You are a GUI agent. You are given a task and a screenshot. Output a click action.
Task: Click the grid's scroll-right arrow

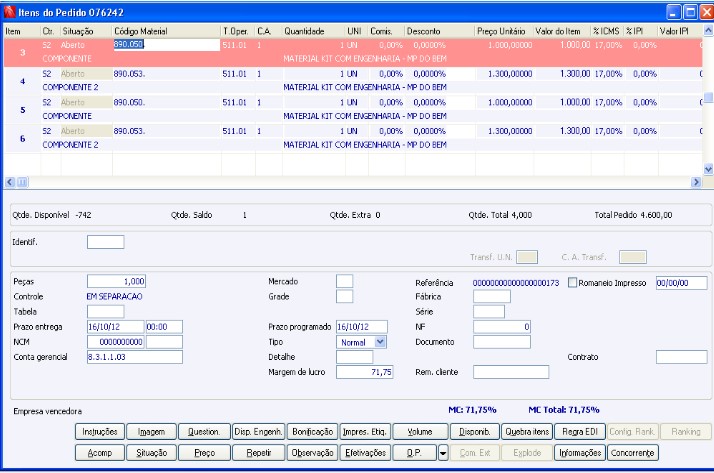tap(697, 182)
